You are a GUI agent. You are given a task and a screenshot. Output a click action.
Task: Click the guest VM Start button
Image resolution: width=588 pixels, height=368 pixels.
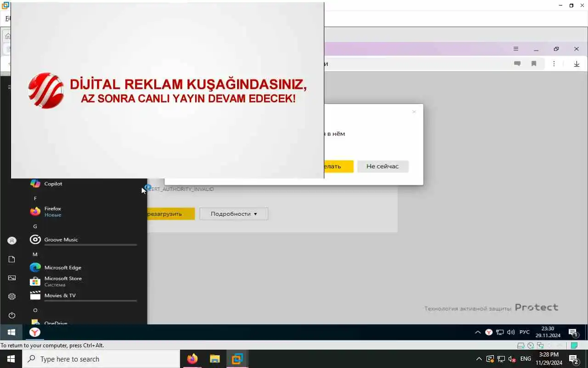11,332
